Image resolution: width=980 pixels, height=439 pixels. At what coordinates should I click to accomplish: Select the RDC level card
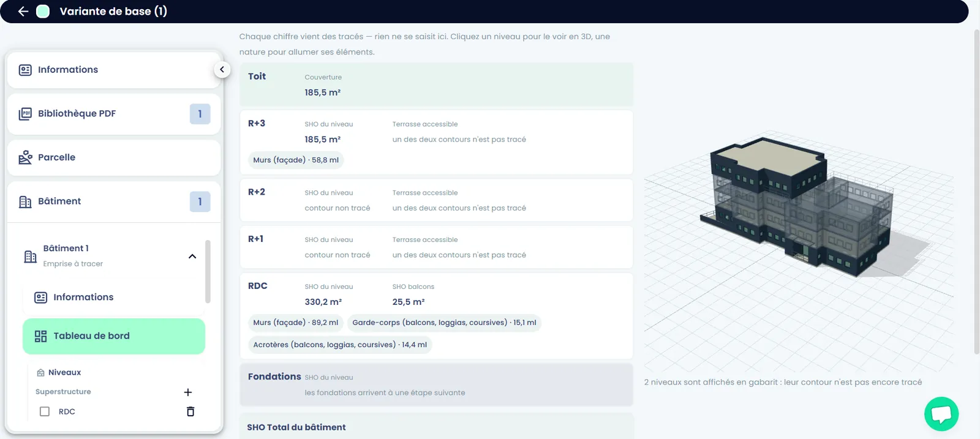436,316
